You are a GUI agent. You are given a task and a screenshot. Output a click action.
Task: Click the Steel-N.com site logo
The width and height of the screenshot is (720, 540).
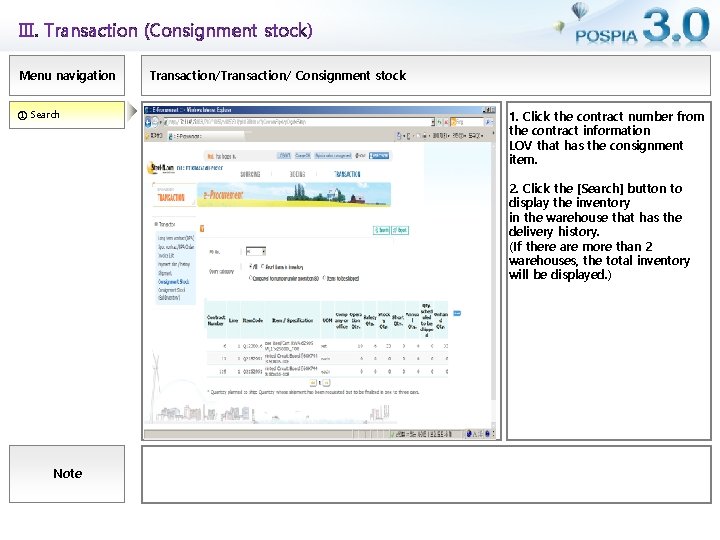coord(162,169)
